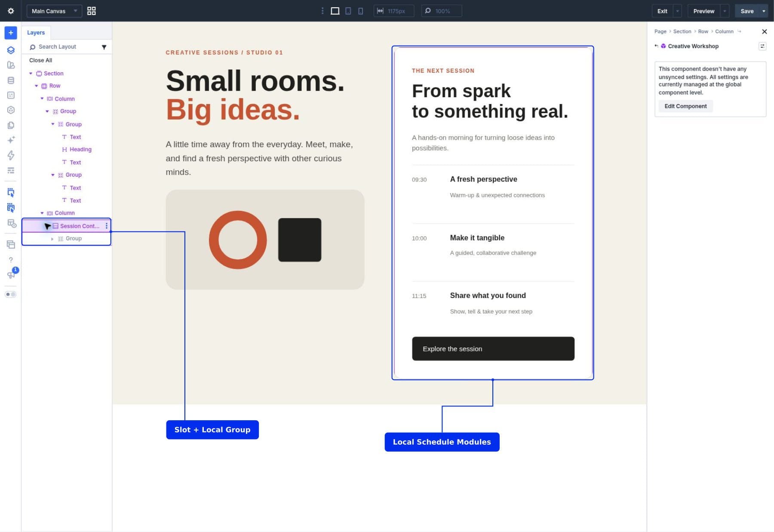
Task: Click the blue plus add-element button
Action: click(11, 33)
